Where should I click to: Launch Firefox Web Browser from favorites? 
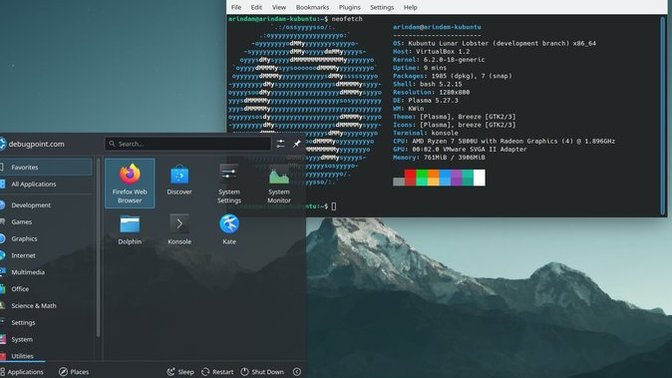click(x=129, y=183)
